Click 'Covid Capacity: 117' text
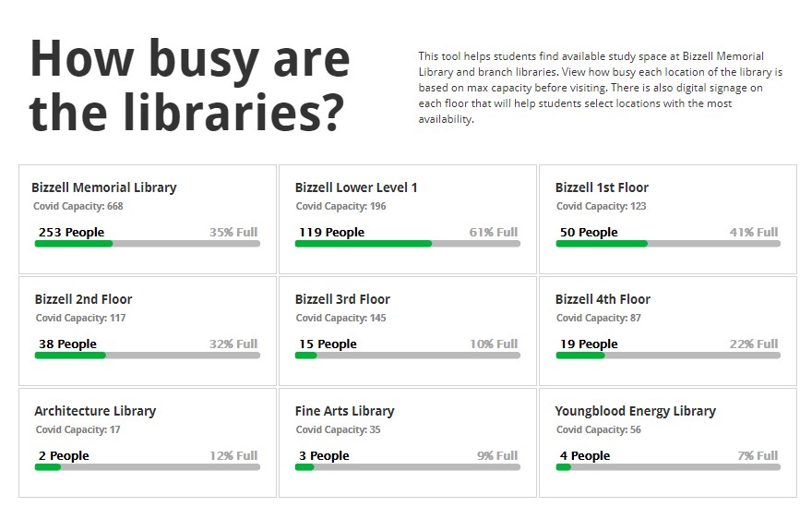Screen dimensions: 812x507 click(x=80, y=318)
